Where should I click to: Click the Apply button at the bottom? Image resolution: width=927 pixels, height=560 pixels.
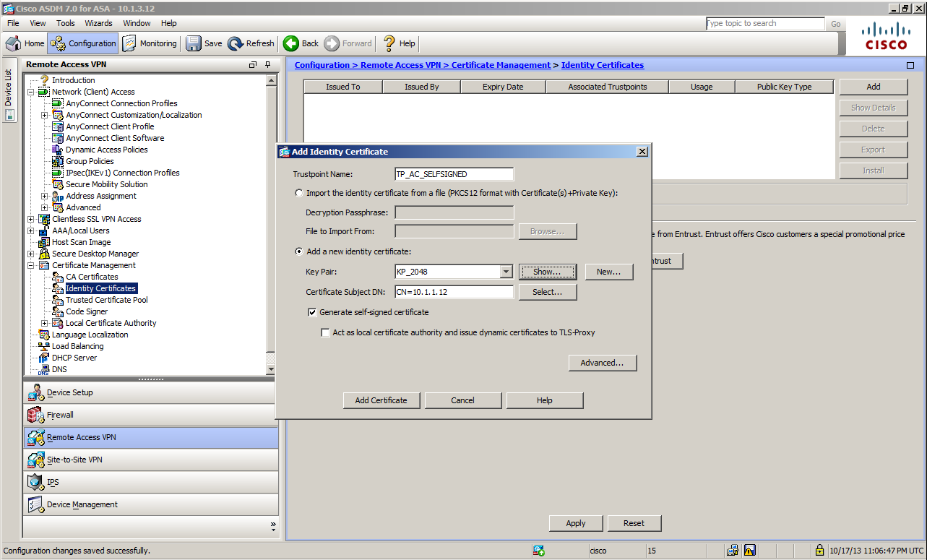click(576, 523)
